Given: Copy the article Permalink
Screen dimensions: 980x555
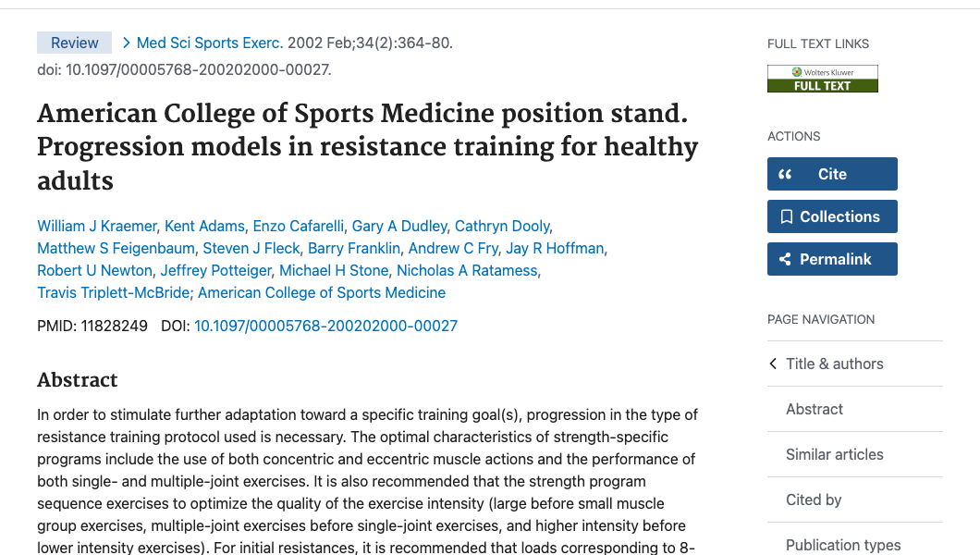Looking at the screenshot, I should [x=832, y=258].
